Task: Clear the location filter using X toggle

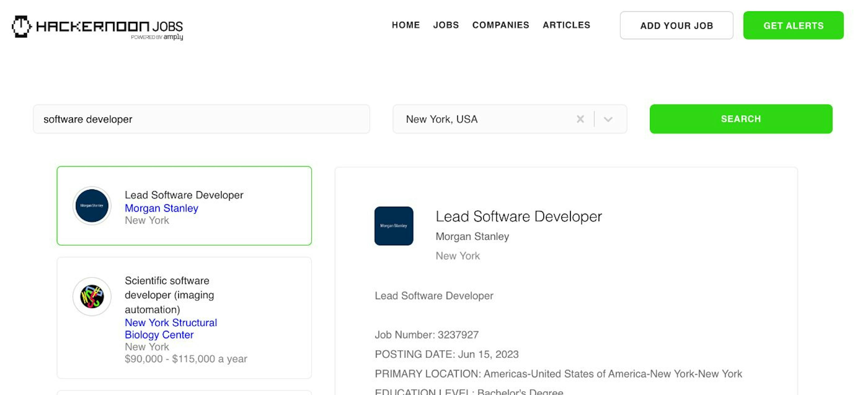Action: click(580, 118)
